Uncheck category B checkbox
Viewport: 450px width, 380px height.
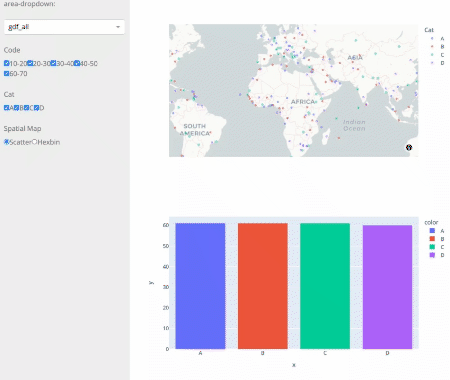click(16, 108)
